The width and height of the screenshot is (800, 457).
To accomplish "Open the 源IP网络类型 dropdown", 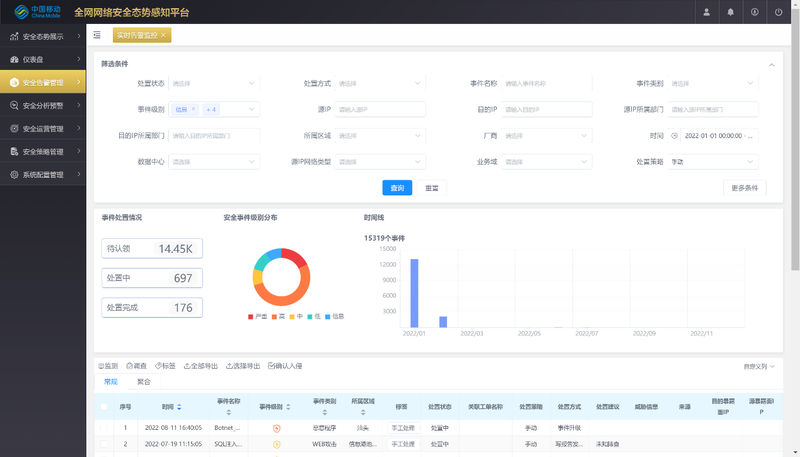I will pos(380,162).
